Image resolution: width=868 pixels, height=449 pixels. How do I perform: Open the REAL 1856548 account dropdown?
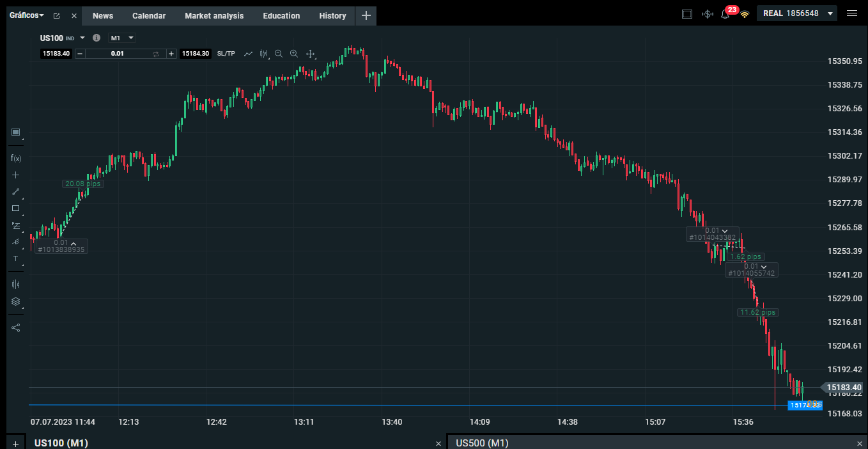(796, 13)
